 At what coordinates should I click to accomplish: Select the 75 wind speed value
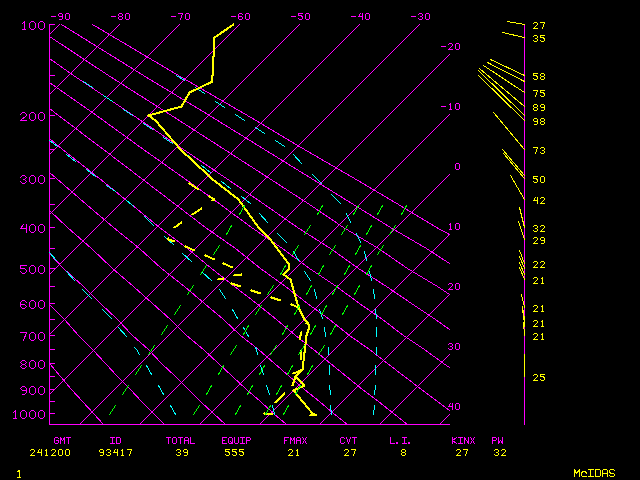(x=538, y=93)
